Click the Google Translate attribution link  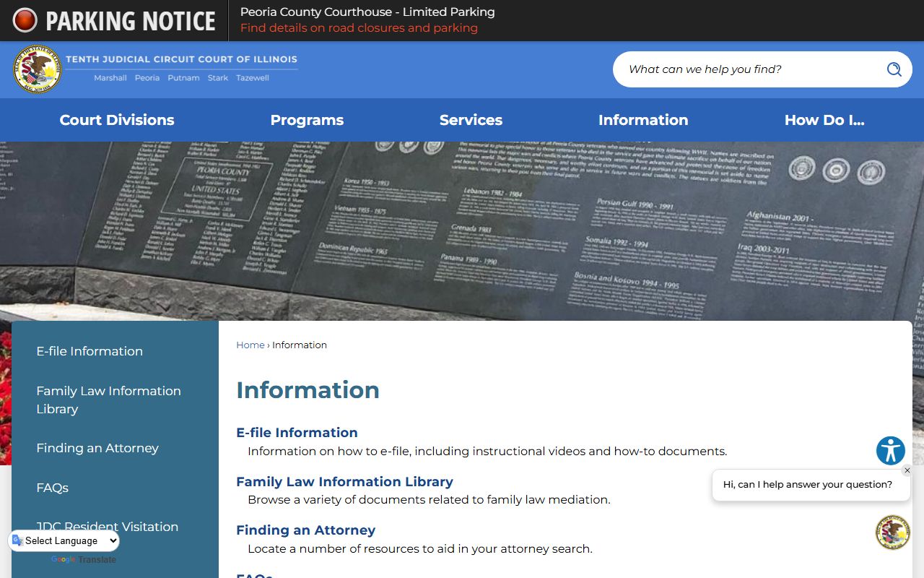(x=84, y=560)
